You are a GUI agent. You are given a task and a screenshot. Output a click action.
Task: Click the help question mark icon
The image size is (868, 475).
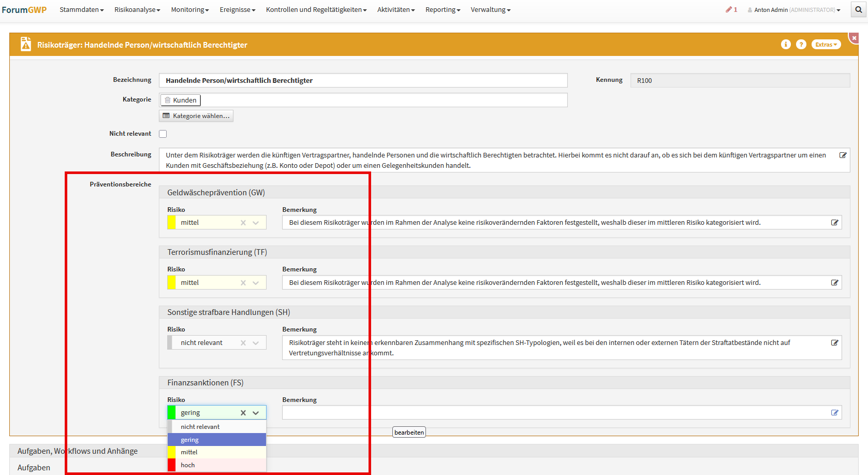point(801,45)
